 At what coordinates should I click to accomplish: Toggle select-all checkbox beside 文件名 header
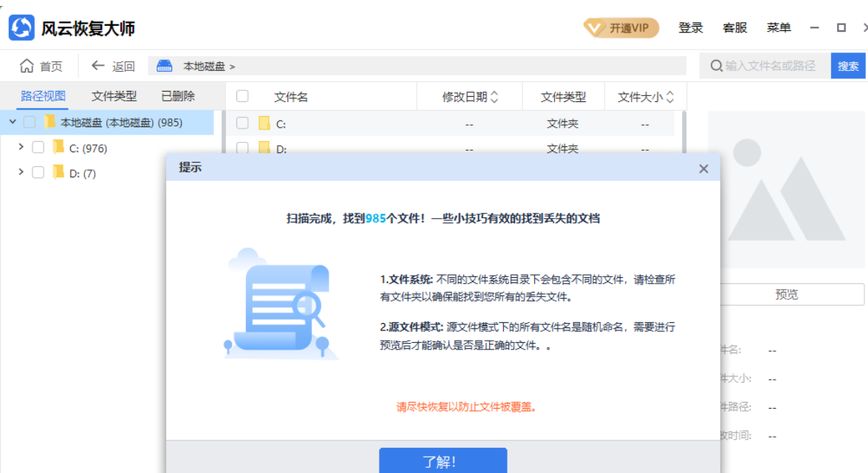click(242, 96)
